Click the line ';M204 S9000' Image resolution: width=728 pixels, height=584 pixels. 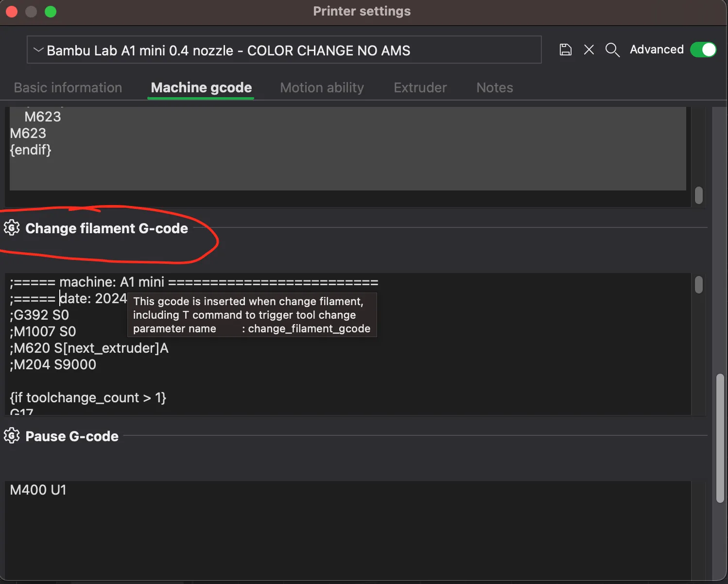[x=53, y=364]
